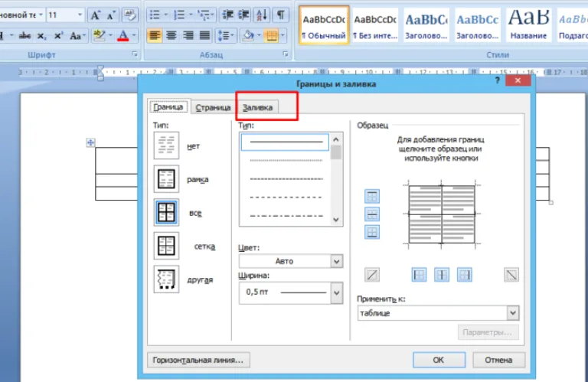This screenshot has width=588, height=382.
Task: Apply strikethrough formatting
Action: pos(24,36)
